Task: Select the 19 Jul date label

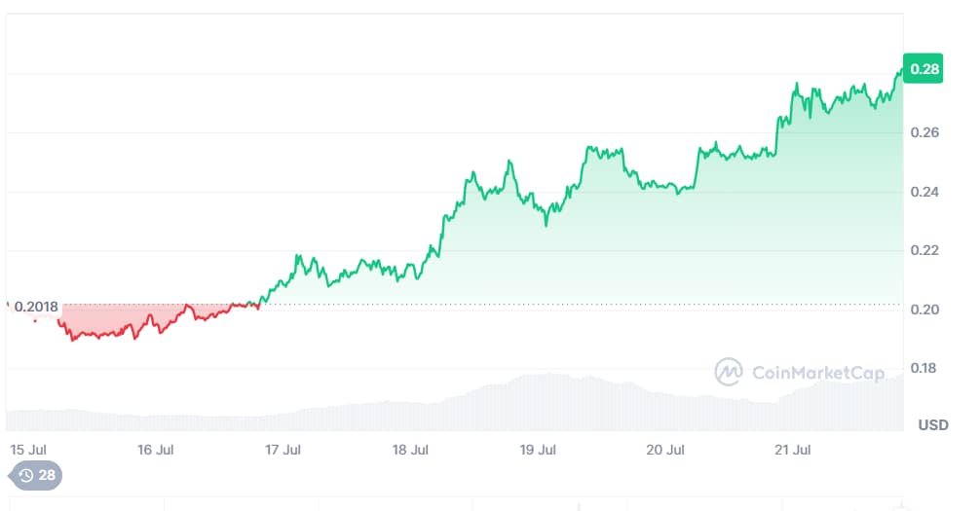Action: [x=538, y=450]
